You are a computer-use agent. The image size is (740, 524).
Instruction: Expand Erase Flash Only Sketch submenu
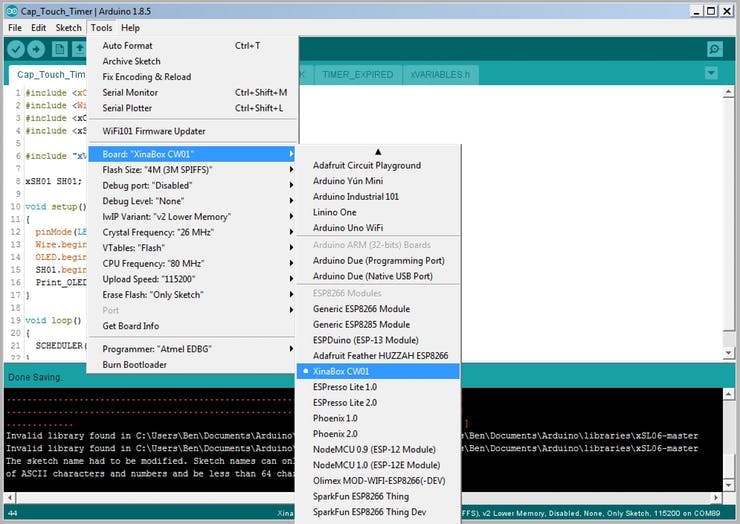[x=193, y=295]
